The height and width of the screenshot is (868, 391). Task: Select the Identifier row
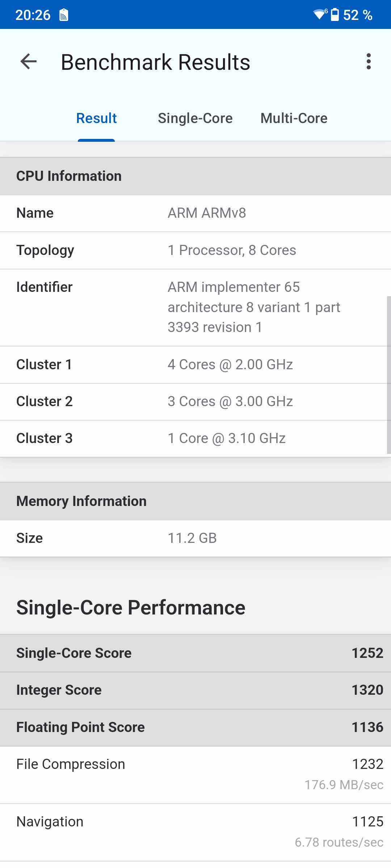tap(195, 307)
